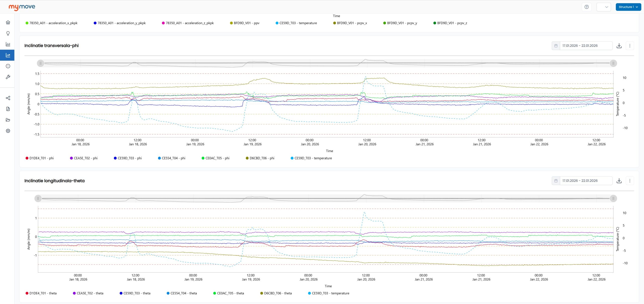Click the lightbulb insights sidebar icon
The height and width of the screenshot is (304, 644).
point(8,33)
